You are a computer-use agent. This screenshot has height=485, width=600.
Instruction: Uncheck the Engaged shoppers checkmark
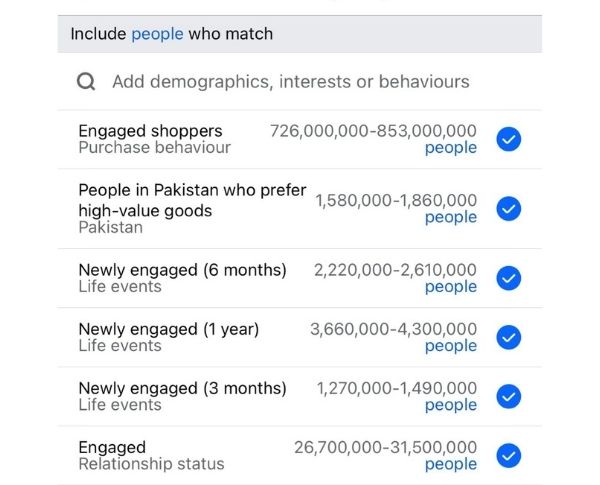509,140
